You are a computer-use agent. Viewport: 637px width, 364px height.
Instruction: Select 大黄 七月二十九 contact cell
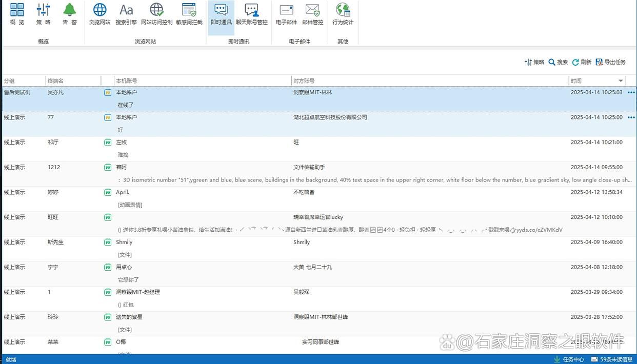(x=313, y=267)
